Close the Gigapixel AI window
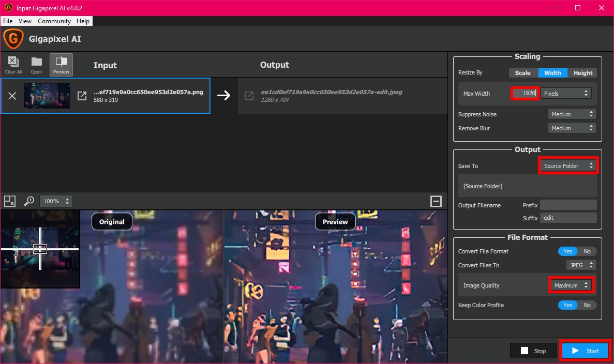Image resolution: width=614 pixels, height=364 pixels. tap(602, 8)
